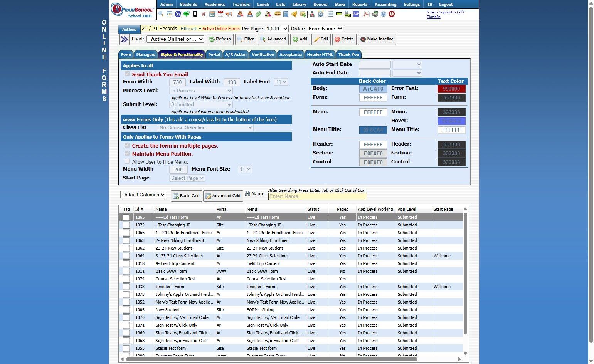Viewport: 594px width, 364px height.
Task: Click the magnifying glass search icon
Action: pos(161,14)
